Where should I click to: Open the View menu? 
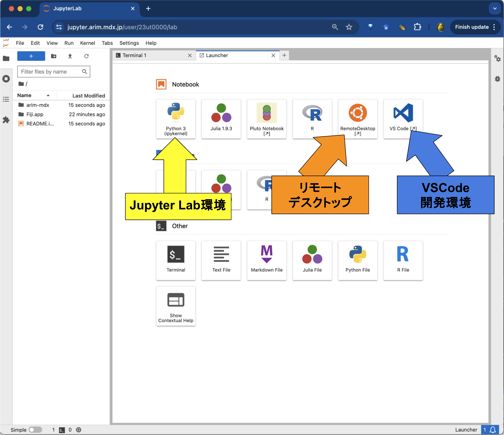52,43
